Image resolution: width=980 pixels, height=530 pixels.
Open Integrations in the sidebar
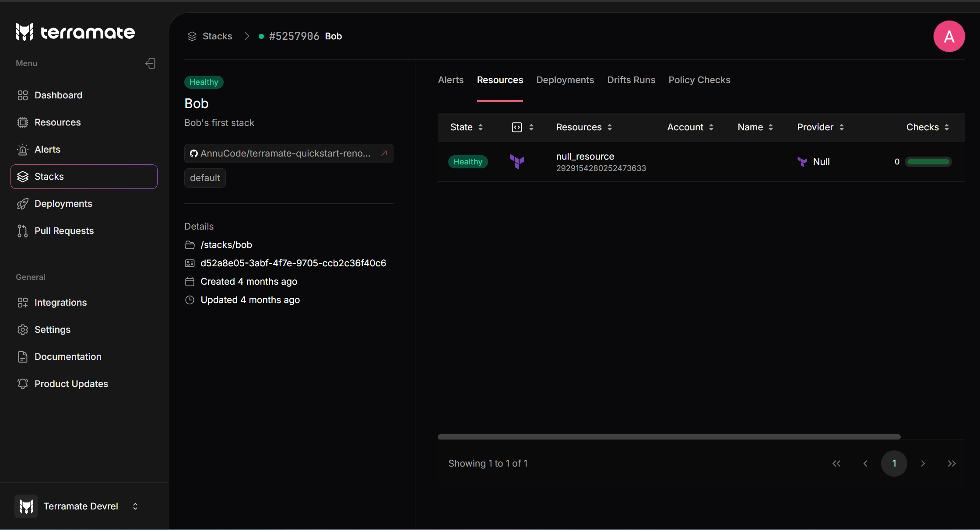pyautogui.click(x=60, y=302)
